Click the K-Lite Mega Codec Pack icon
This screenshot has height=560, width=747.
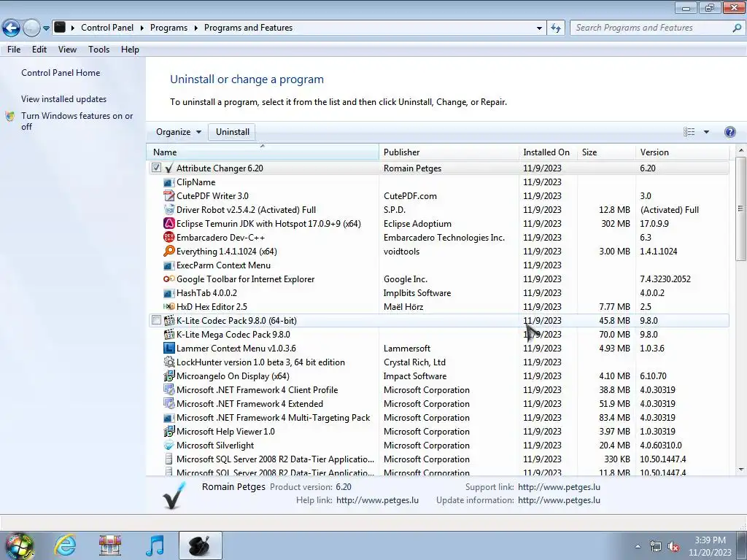[169, 334]
